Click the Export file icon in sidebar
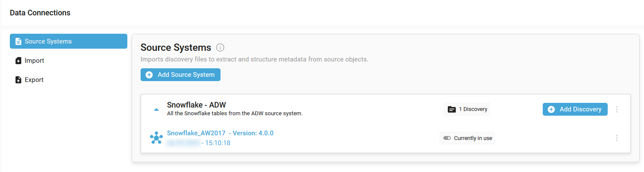The image size is (644, 172). pyautogui.click(x=18, y=80)
